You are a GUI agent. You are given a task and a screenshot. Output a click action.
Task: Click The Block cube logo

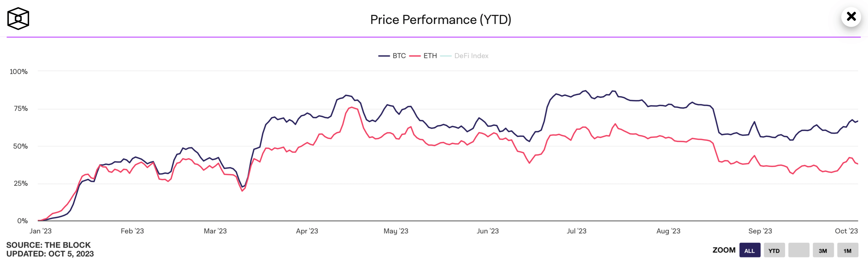tap(18, 19)
